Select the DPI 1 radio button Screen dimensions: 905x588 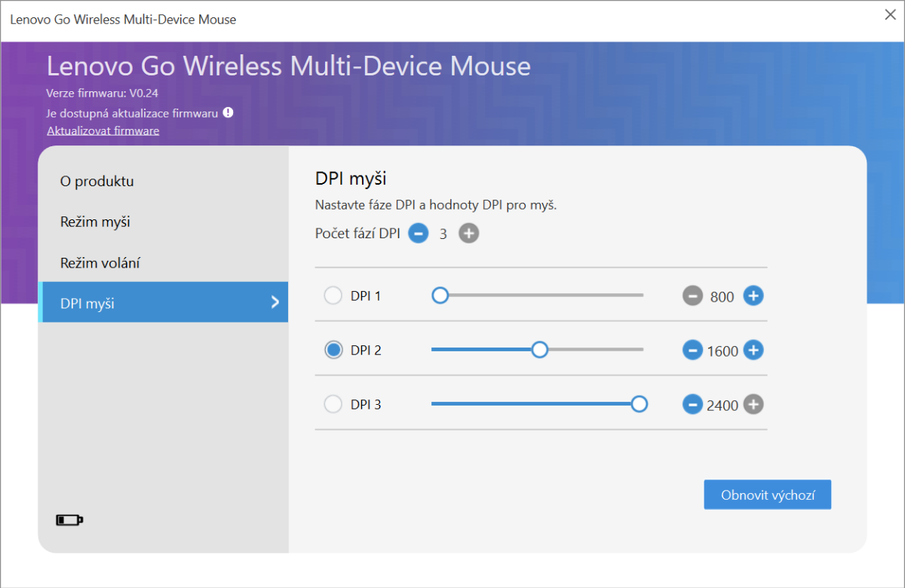333,296
